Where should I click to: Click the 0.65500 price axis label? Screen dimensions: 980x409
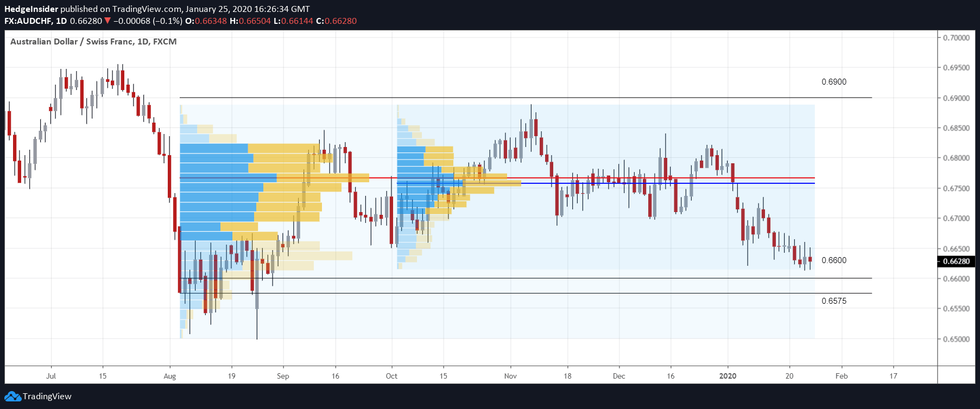(956, 309)
